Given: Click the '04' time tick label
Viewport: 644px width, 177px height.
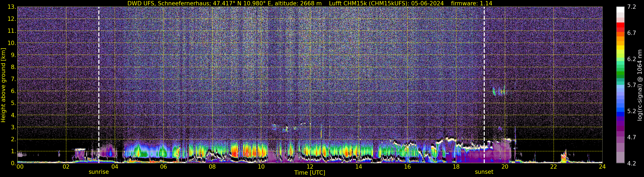Looking at the screenshot, I should coord(115,167).
